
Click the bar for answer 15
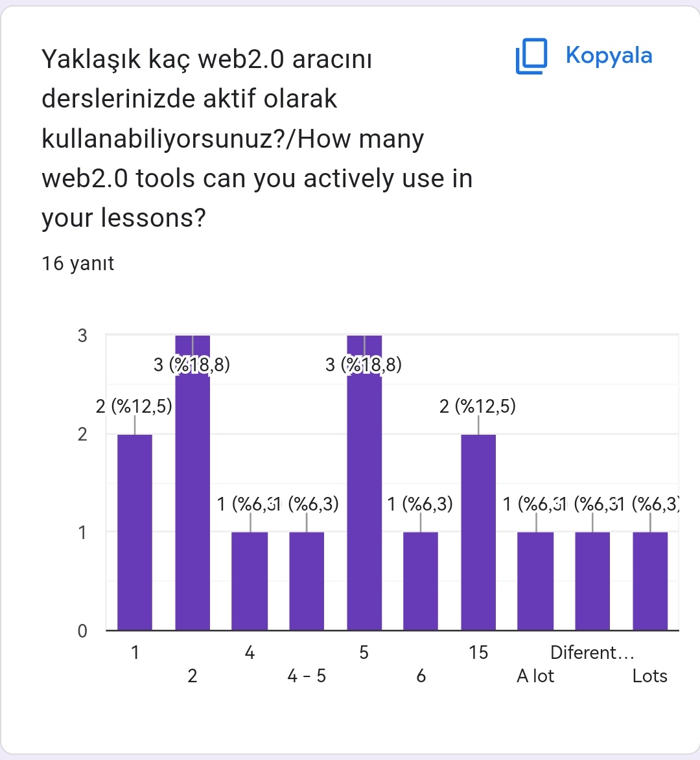pyautogui.click(x=478, y=531)
